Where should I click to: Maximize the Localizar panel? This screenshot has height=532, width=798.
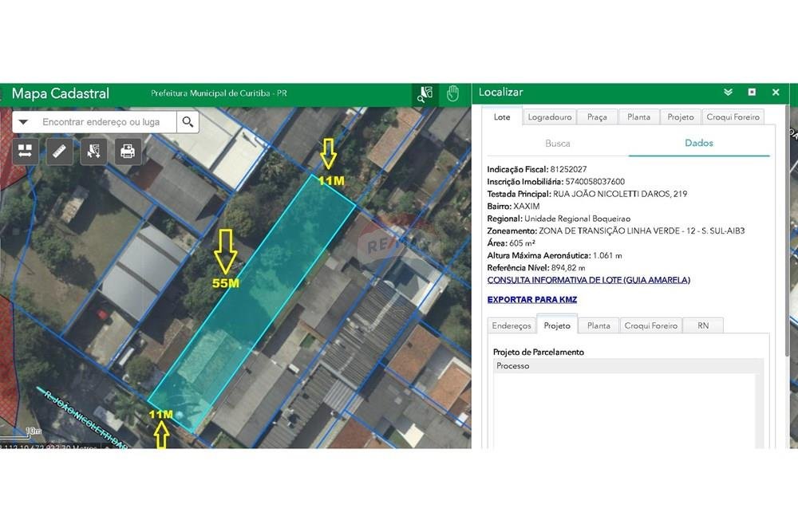coord(752,93)
